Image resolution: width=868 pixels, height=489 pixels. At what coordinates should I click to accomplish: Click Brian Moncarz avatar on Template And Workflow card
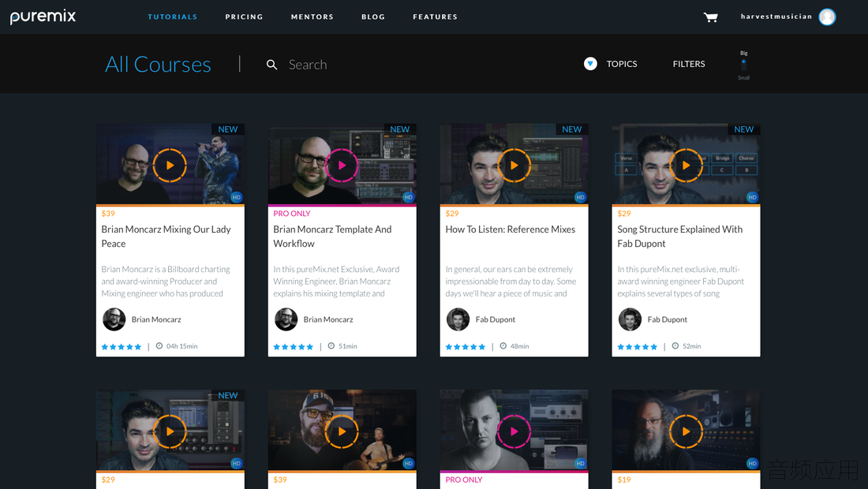(x=286, y=319)
